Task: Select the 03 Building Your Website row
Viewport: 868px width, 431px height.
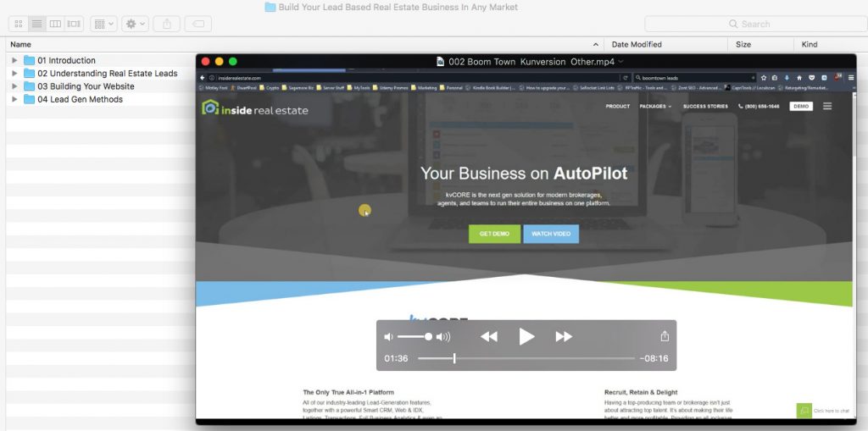Action: pos(101,86)
